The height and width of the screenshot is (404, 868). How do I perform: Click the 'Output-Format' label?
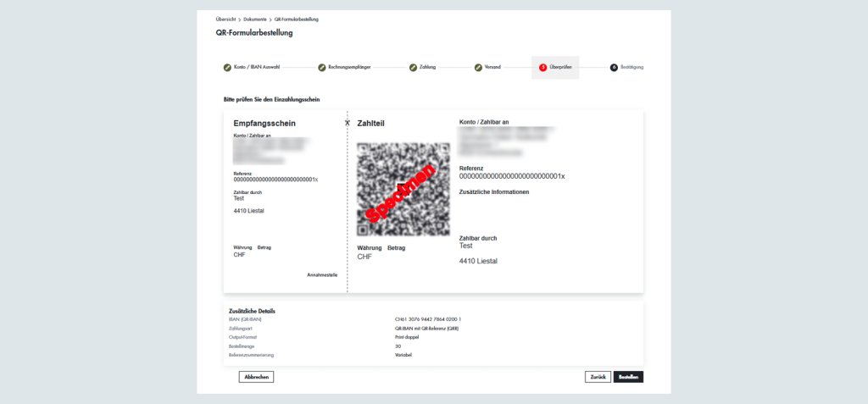(242, 337)
